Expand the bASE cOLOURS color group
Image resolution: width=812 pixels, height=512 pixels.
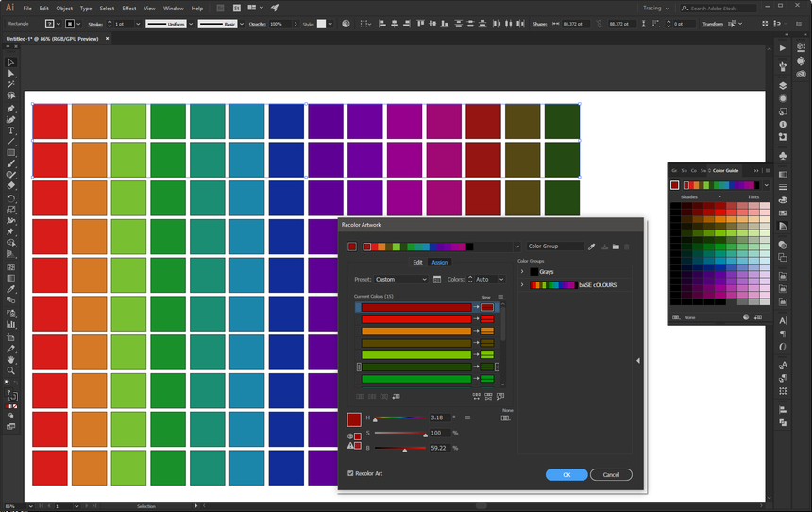[522, 284]
